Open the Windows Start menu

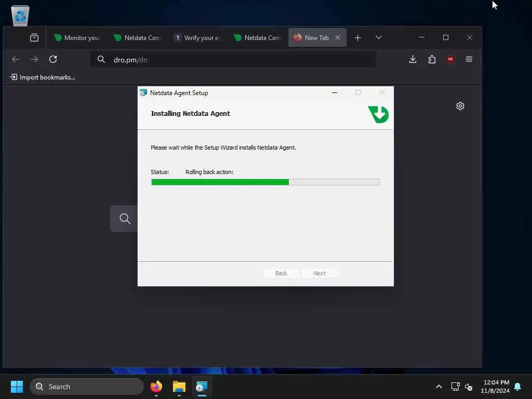[x=17, y=387]
